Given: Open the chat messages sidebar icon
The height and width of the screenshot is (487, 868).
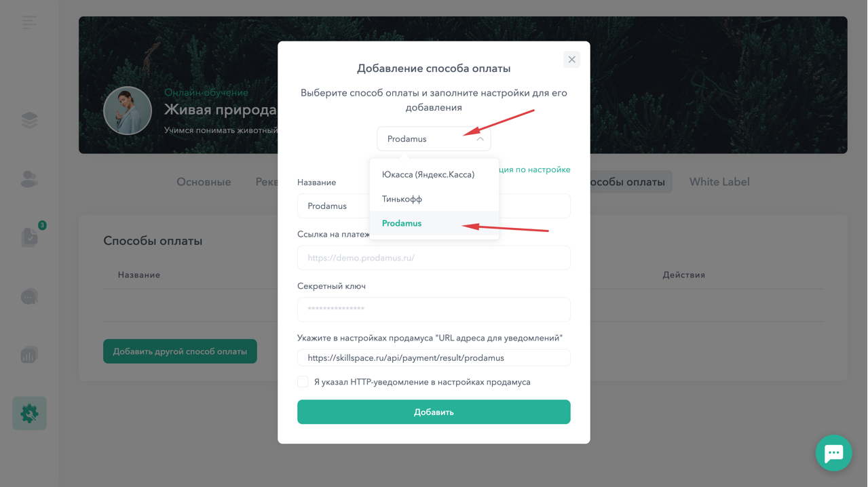Looking at the screenshot, I should [29, 296].
